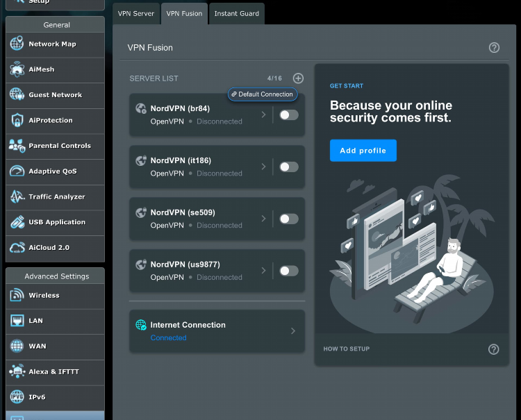
Task: Open Network Map menu item
Action: pyautogui.click(x=55, y=45)
